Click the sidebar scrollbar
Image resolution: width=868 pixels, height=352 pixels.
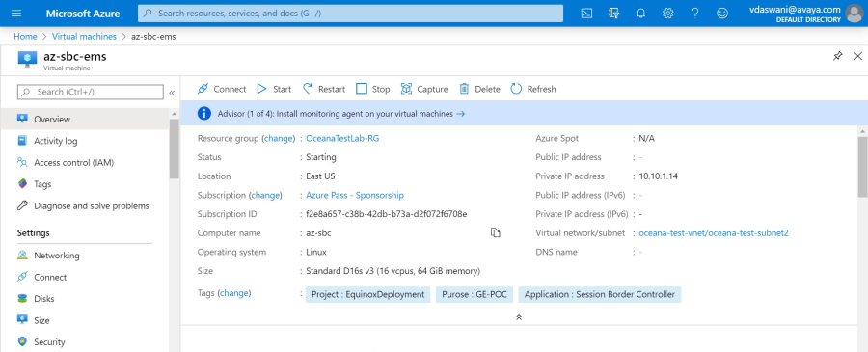coord(175,149)
